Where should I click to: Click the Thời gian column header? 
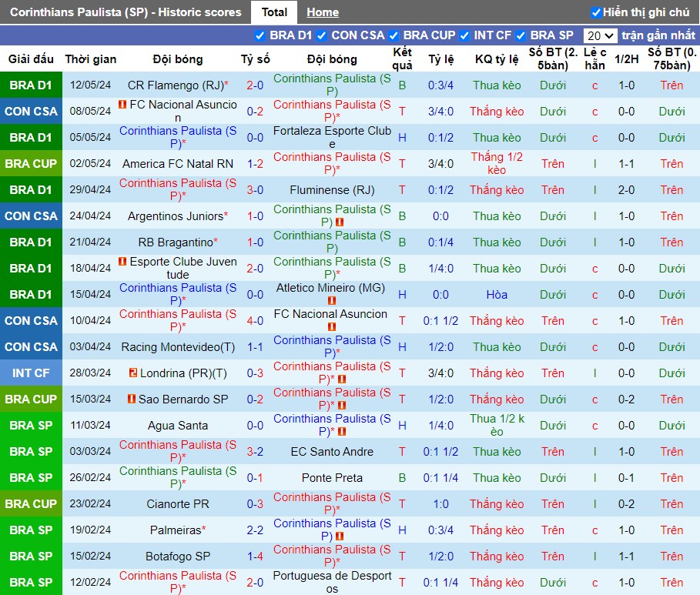90,59
